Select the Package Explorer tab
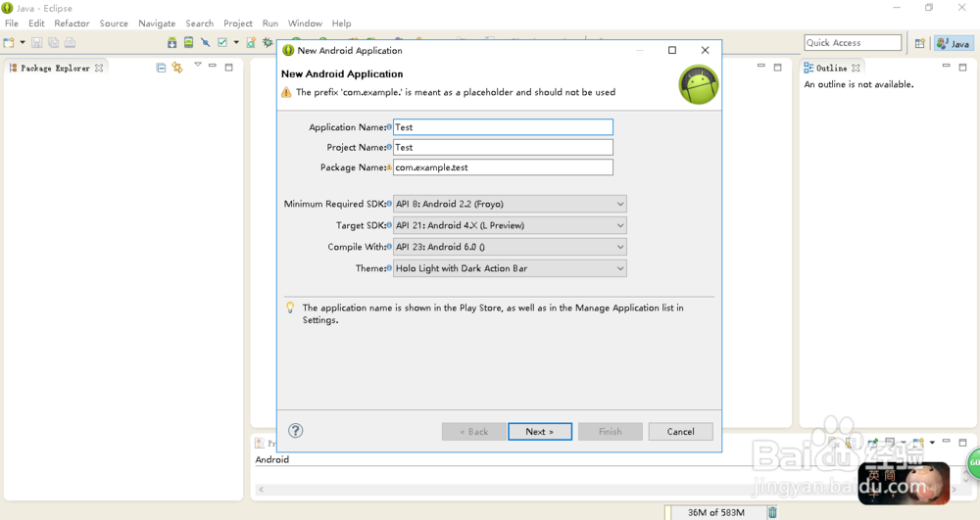 coord(54,68)
